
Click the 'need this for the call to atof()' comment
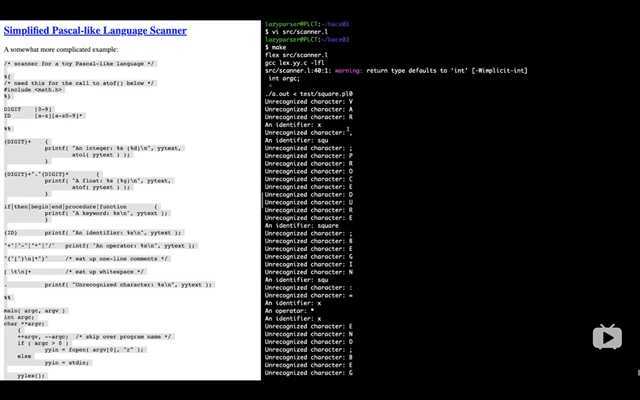(80, 83)
